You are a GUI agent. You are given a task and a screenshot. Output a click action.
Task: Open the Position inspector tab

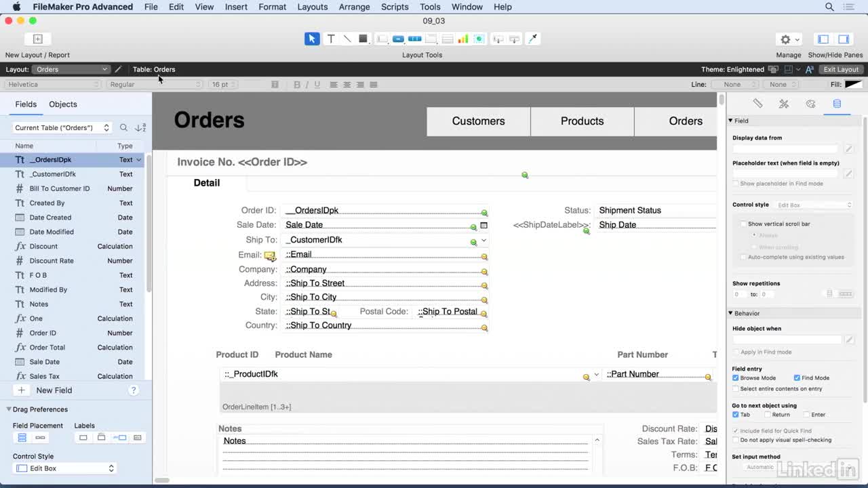pyautogui.click(x=757, y=104)
